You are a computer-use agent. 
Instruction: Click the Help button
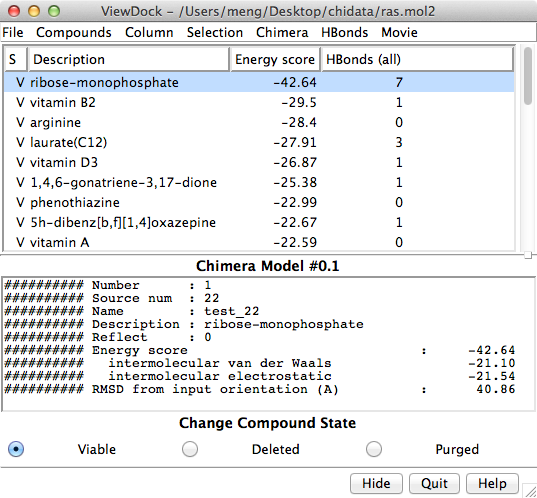click(x=492, y=483)
